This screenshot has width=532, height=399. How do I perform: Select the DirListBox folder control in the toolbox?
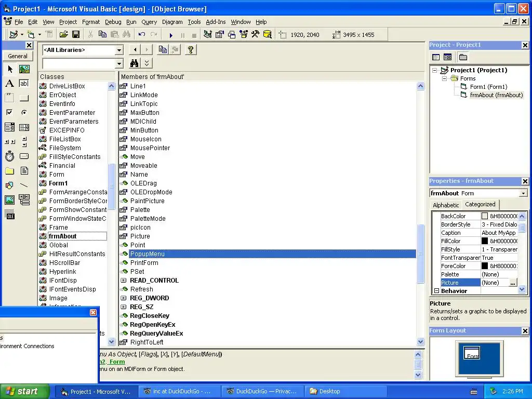pos(10,170)
